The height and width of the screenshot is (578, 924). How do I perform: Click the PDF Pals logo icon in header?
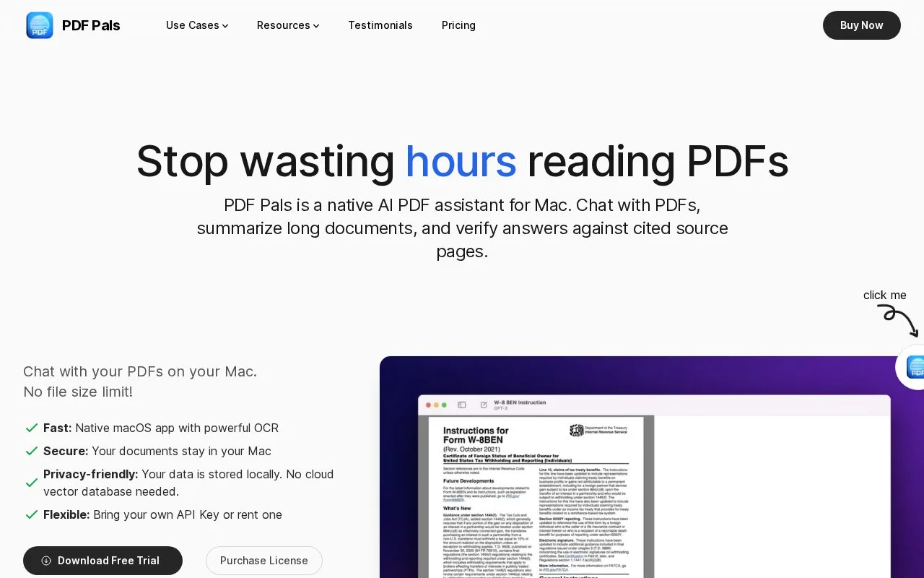point(40,25)
